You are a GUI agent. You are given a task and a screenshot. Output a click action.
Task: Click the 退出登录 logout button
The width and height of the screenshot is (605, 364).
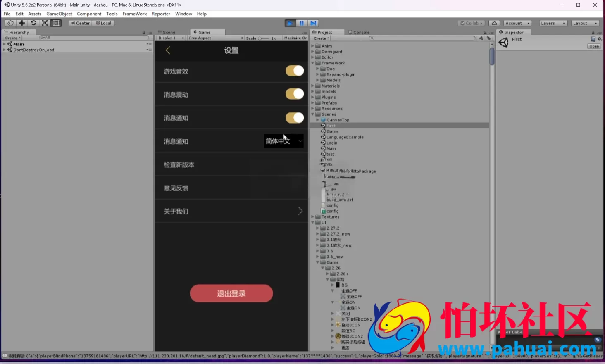pos(231,293)
